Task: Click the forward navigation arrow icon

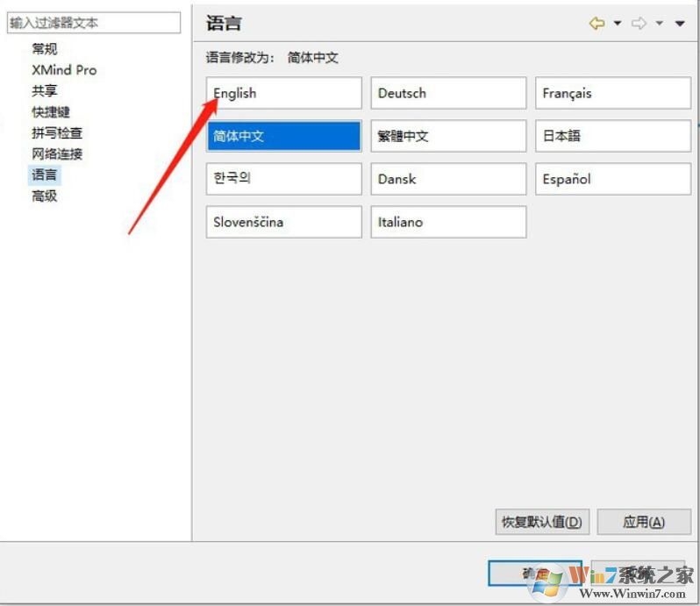Action: click(639, 23)
